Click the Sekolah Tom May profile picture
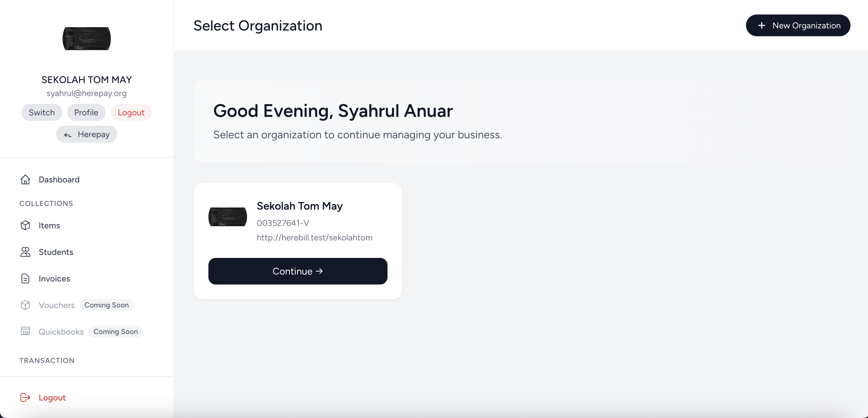Screen dimensions: 868x418 coord(87,38)
